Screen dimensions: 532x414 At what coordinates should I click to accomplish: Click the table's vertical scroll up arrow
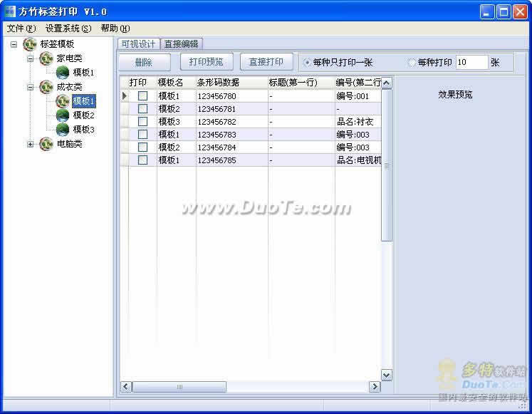[386, 83]
